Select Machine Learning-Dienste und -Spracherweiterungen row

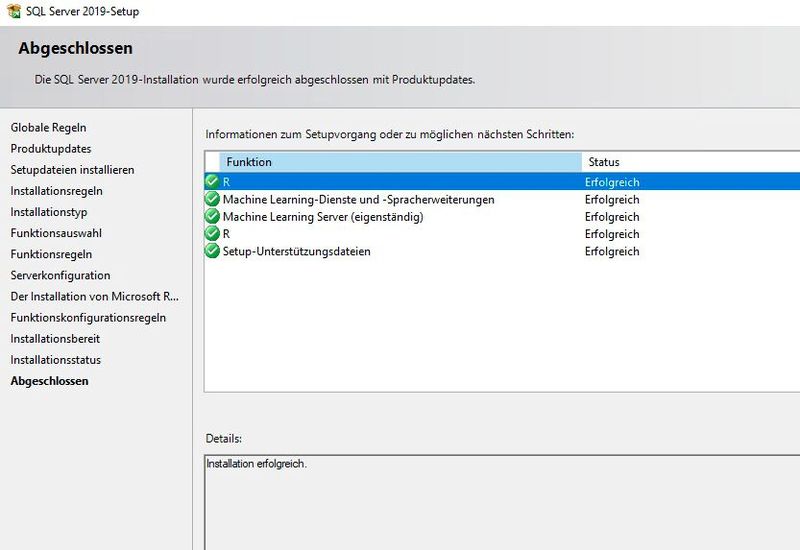click(502, 199)
